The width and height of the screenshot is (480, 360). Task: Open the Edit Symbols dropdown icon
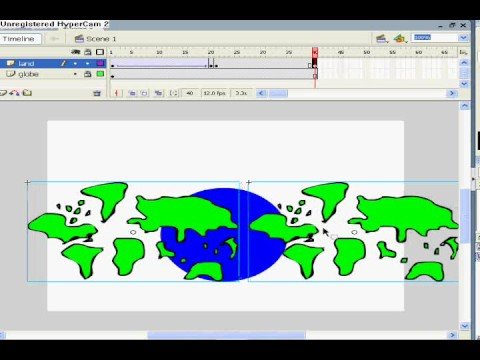(x=401, y=39)
